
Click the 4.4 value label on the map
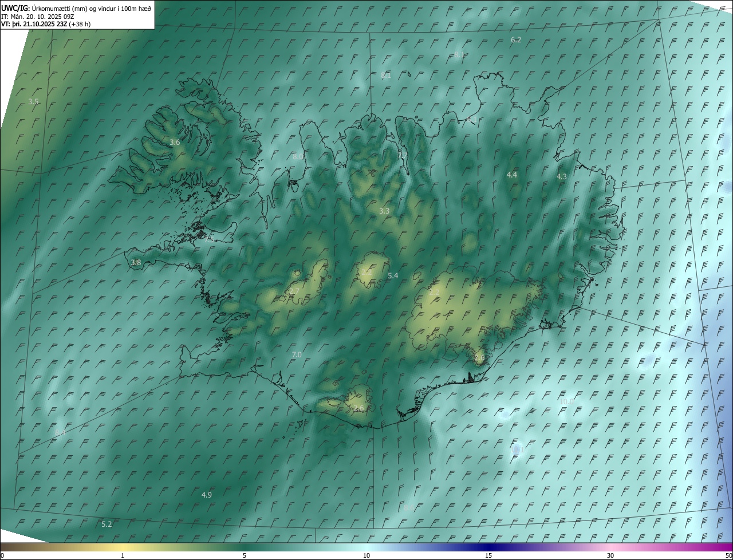[x=512, y=175]
